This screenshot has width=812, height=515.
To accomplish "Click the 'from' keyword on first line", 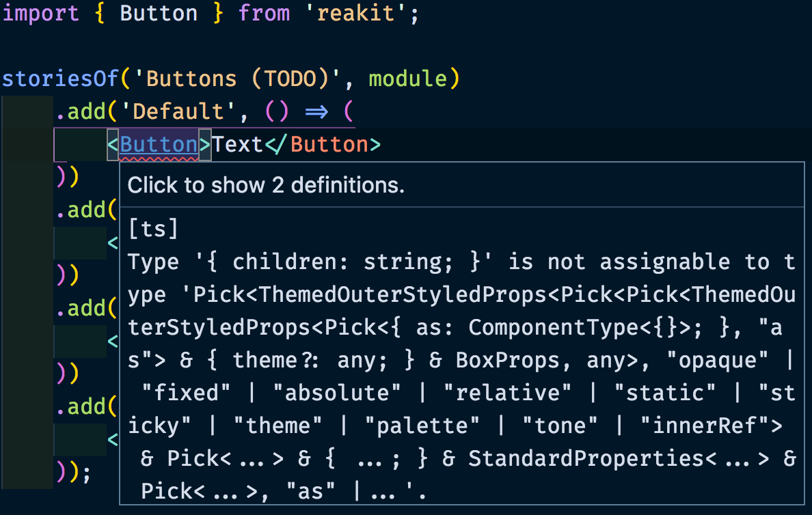I will tap(264, 13).
